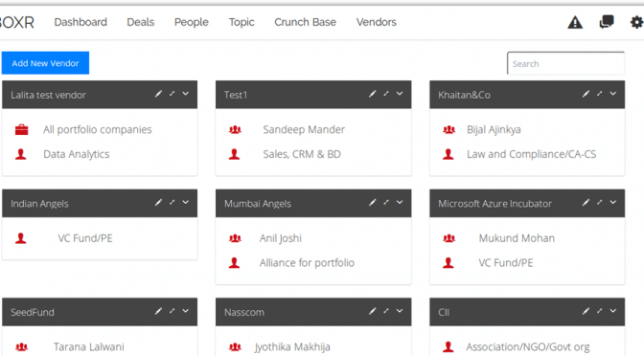Screen dimensions: 644x356
Task: Go to the Dashboard menu
Action: point(80,22)
